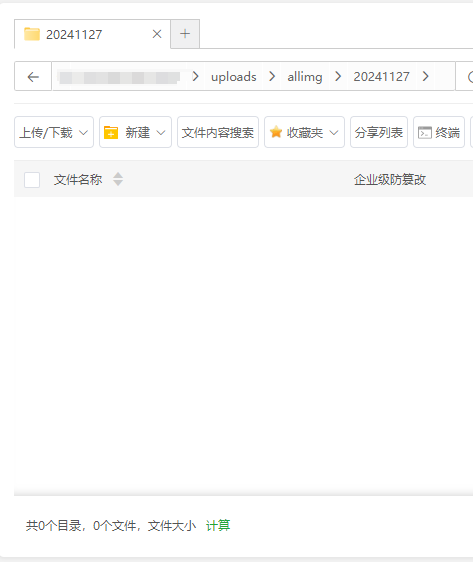This screenshot has width=473, height=562.
Task: Expand chevron after 20241127 in path
Action: (425, 76)
